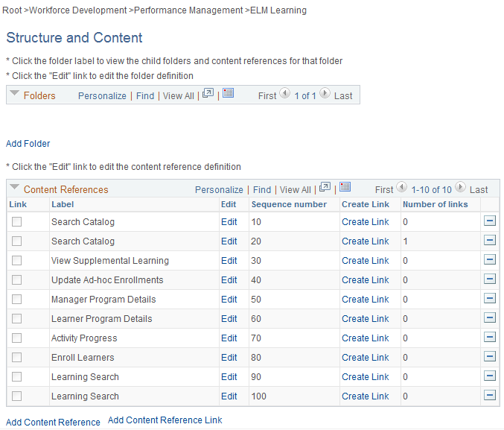Image resolution: width=504 pixels, height=430 pixels.
Task: Check Link box for Enroll Learners
Action: 16,357
